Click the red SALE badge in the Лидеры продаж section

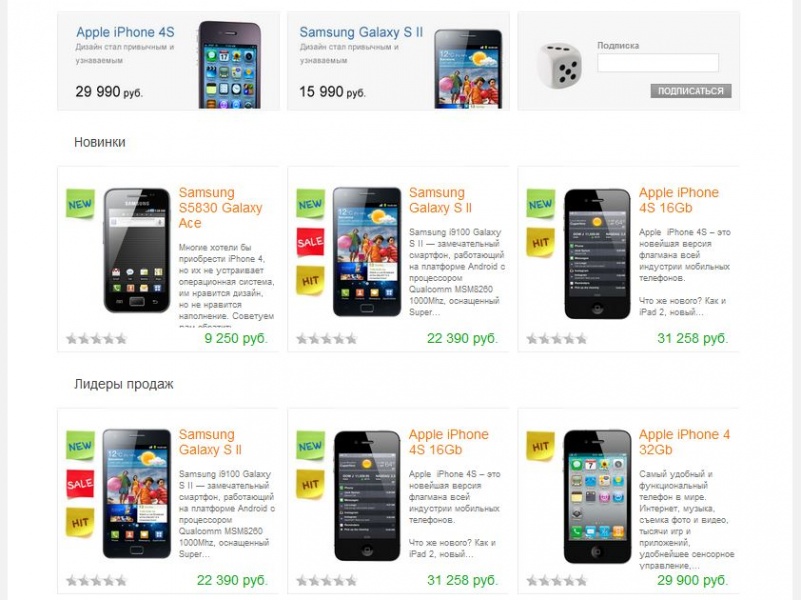80,484
